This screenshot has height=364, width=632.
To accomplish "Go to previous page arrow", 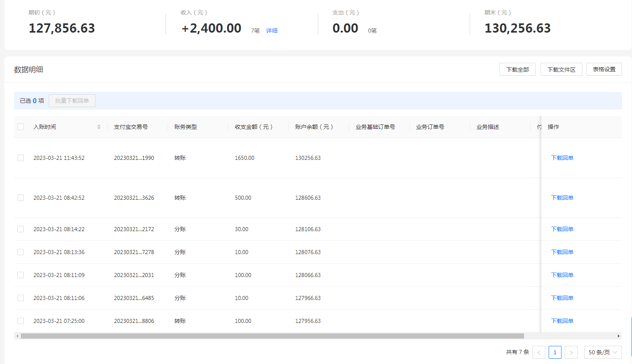I will (x=539, y=352).
